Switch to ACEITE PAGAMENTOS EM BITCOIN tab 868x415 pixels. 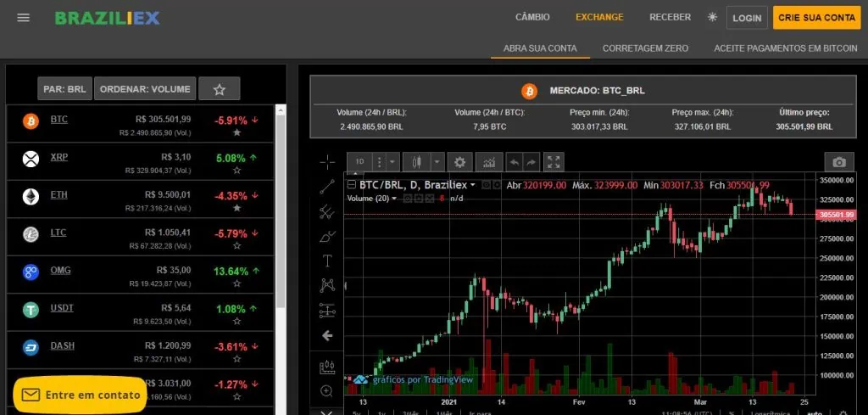pos(786,48)
